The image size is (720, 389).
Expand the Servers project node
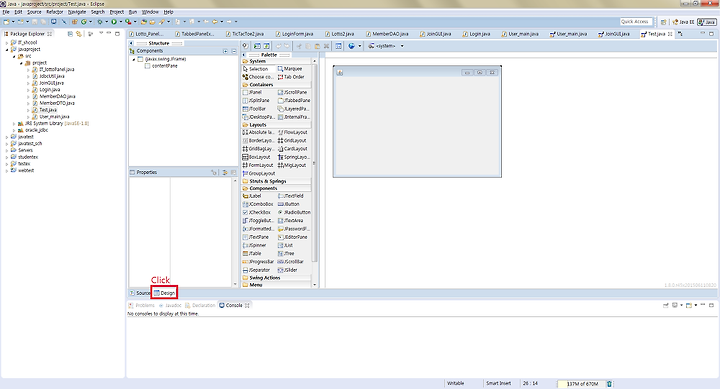[x=7, y=150]
